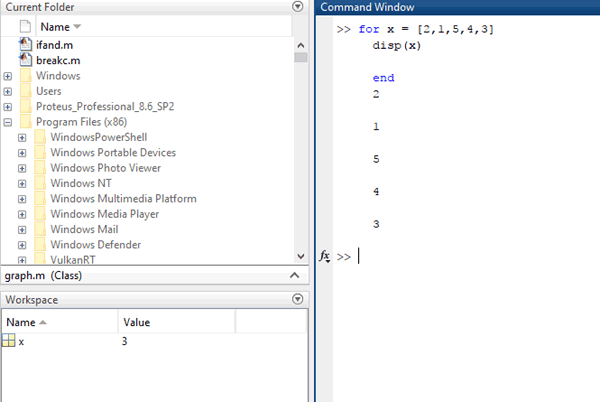Screen dimensions: 600x402
Task: Select the Windows Mail folder
Action: 85,229
